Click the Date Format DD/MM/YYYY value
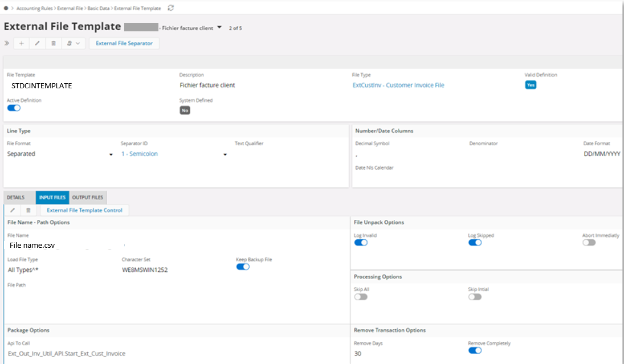The width and height of the screenshot is (624, 364). coord(602,154)
